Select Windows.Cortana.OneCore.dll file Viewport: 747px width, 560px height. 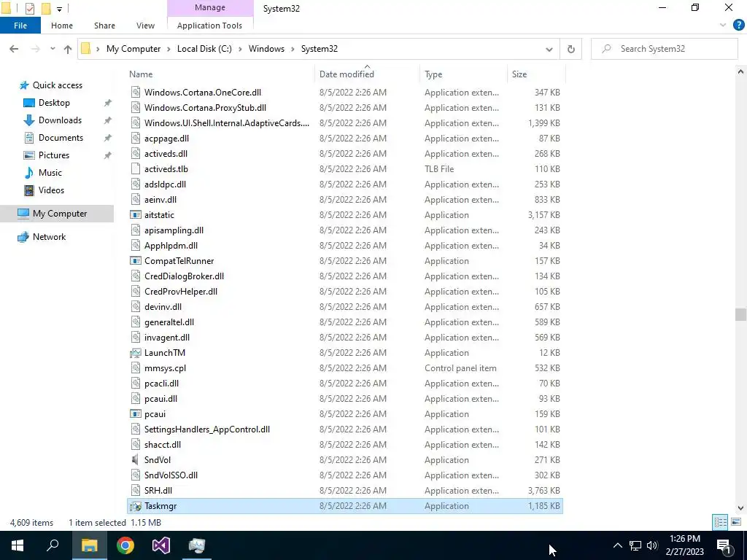pos(203,93)
